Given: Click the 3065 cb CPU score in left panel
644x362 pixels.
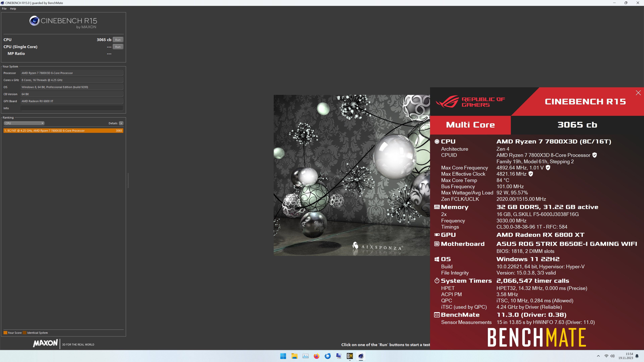Looking at the screenshot, I should tap(104, 40).
